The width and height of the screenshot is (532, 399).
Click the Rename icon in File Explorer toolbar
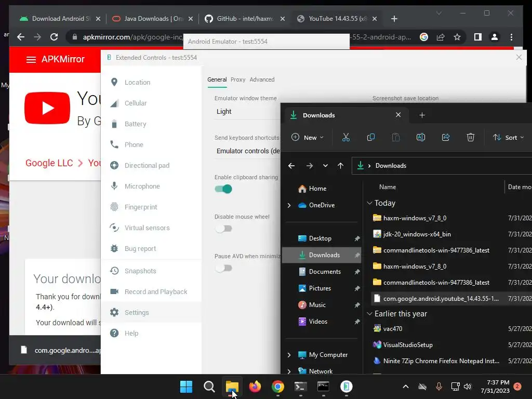click(x=421, y=137)
